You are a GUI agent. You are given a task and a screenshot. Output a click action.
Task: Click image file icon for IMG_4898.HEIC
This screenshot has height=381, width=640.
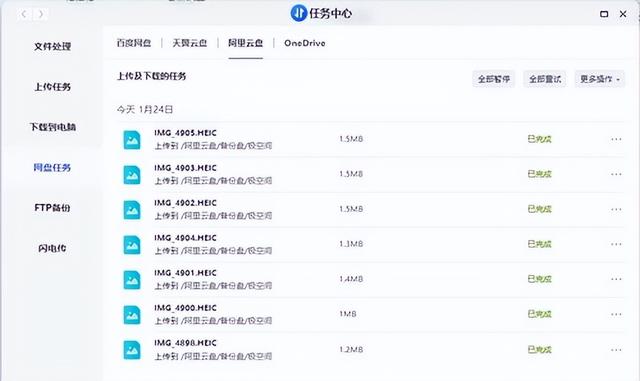coord(132,350)
